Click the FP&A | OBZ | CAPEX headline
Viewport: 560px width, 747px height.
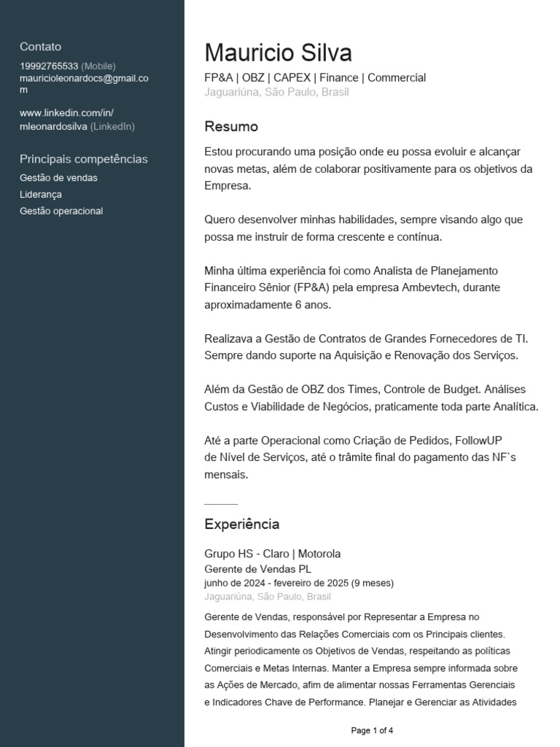pos(315,77)
